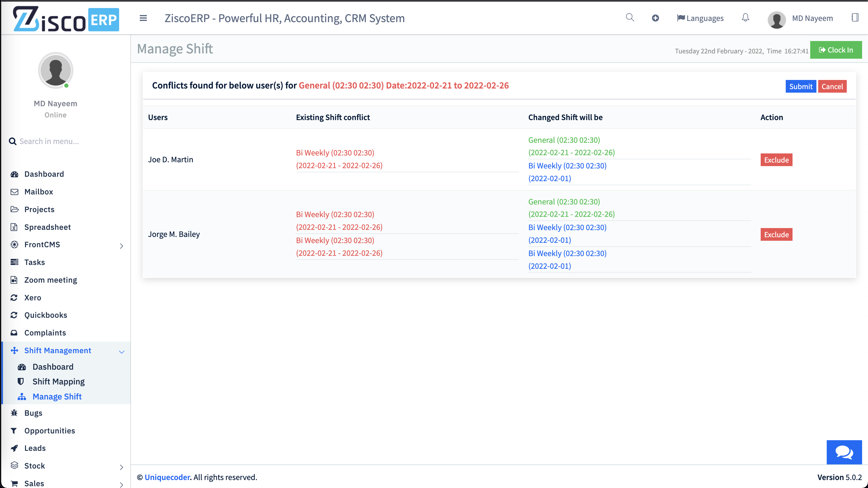Open the Shift Mapping menu item

58,381
